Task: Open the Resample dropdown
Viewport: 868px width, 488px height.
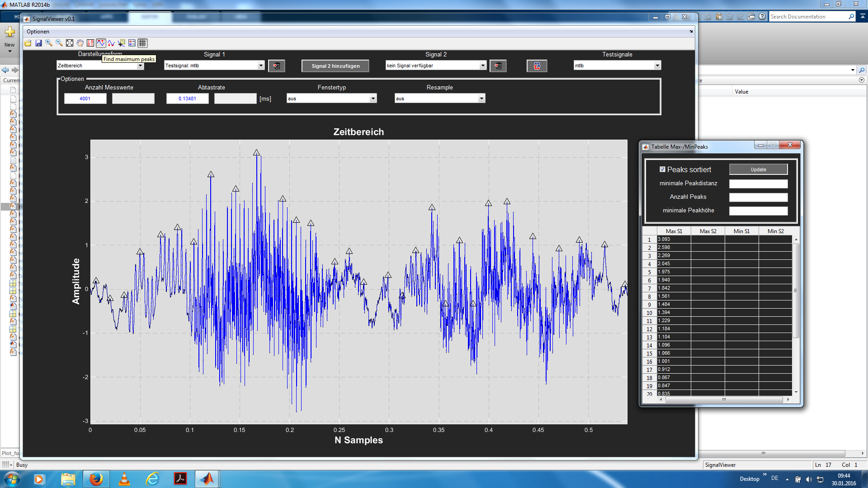Action: click(439, 99)
